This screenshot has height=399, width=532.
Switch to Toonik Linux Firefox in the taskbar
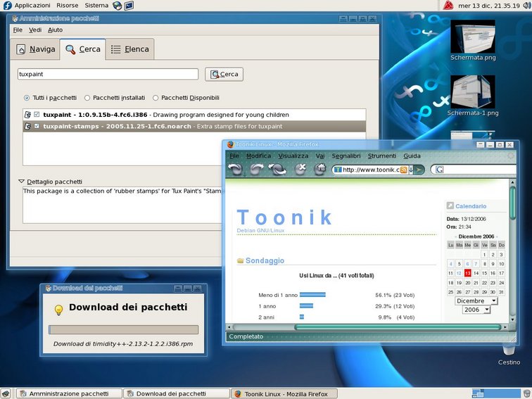pyautogui.click(x=284, y=393)
